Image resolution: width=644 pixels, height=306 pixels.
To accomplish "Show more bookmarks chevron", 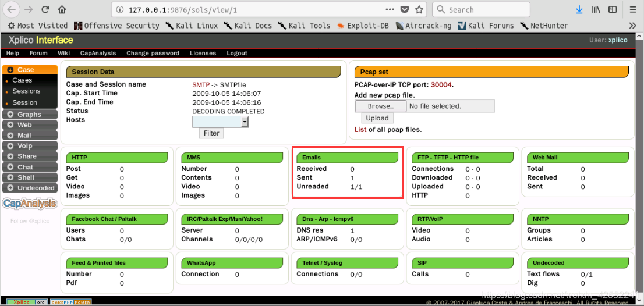I will pyautogui.click(x=633, y=26).
